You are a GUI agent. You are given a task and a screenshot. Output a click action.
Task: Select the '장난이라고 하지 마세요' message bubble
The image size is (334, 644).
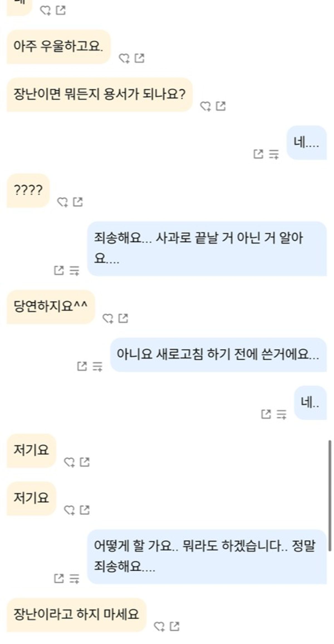pos(76,615)
